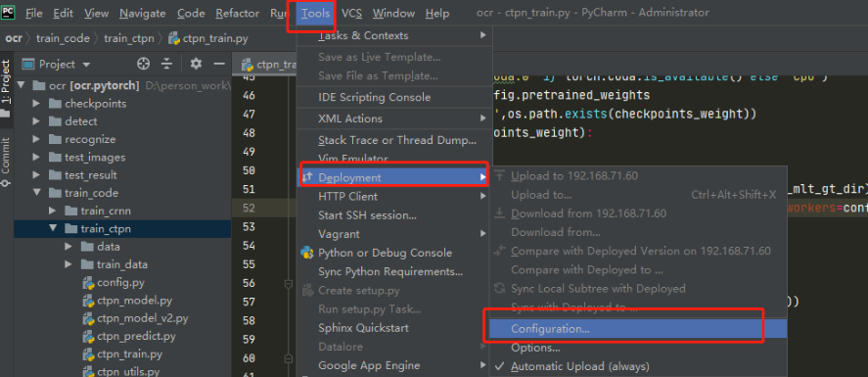This screenshot has height=377, width=868.
Task: Click the Deployment menu icon
Action: [308, 177]
